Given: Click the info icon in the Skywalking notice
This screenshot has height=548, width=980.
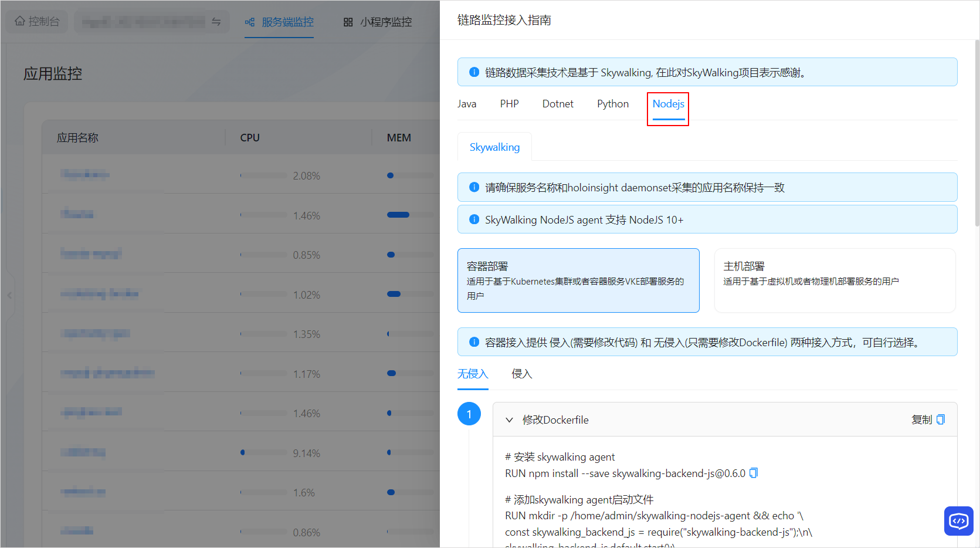Looking at the screenshot, I should [x=474, y=72].
